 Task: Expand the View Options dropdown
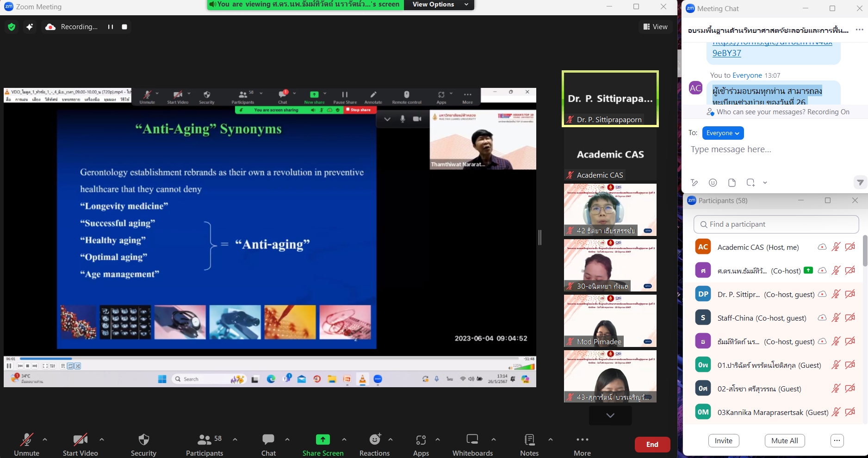tap(440, 5)
